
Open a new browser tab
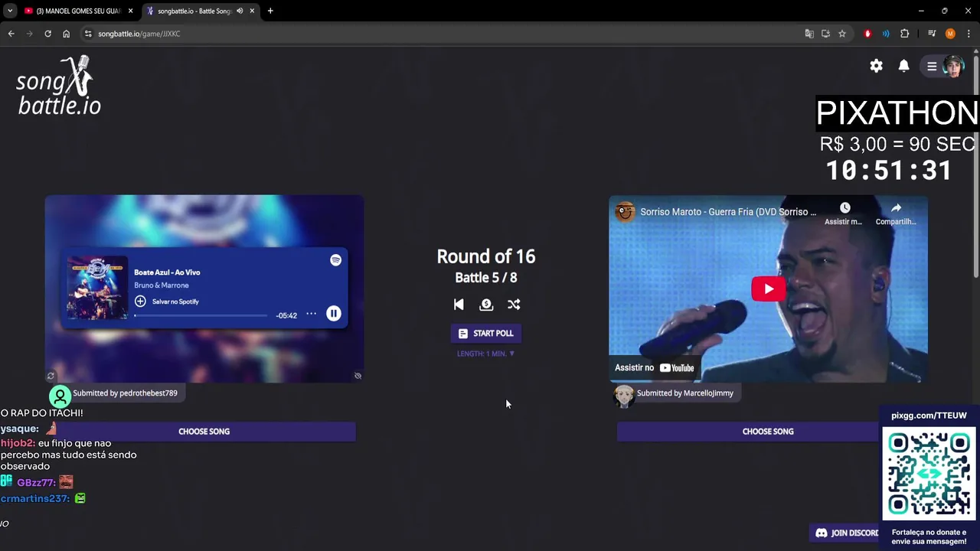pos(270,11)
